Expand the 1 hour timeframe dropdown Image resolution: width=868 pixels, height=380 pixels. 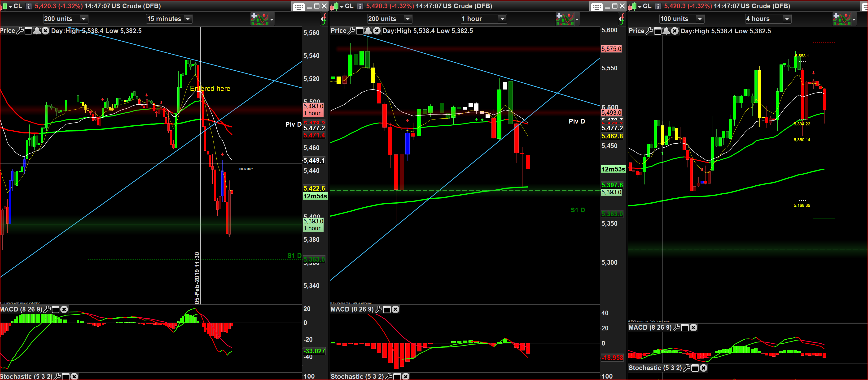pyautogui.click(x=502, y=19)
